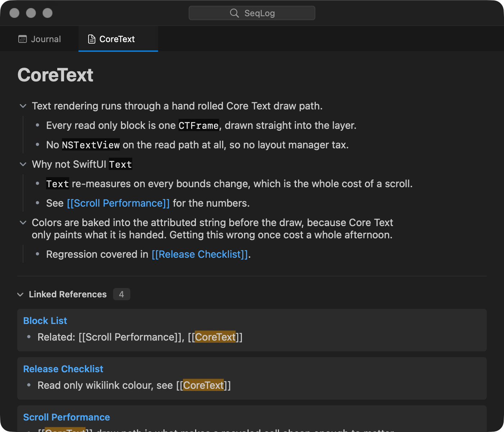Switch to the Journal tab
This screenshot has width=504, height=432.
[40, 39]
